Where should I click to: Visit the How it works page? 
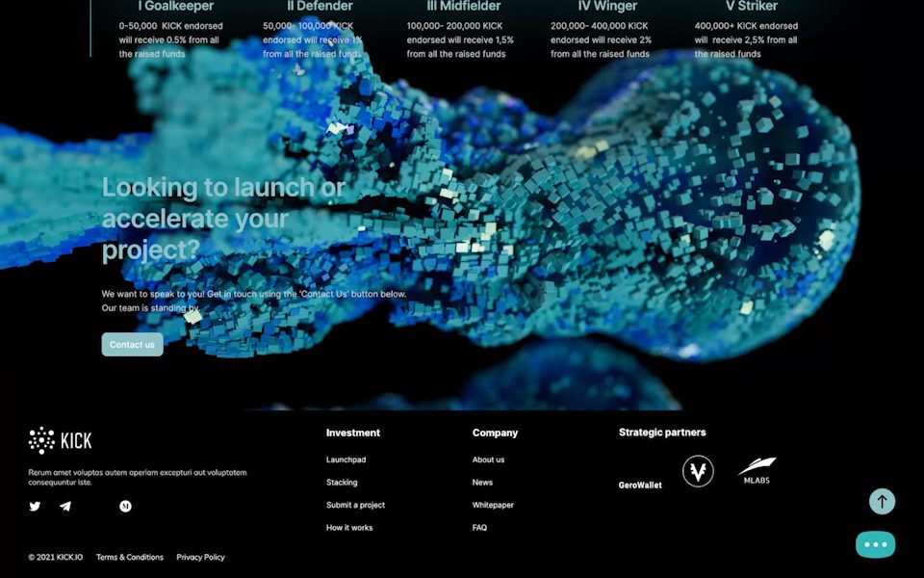pyautogui.click(x=349, y=527)
